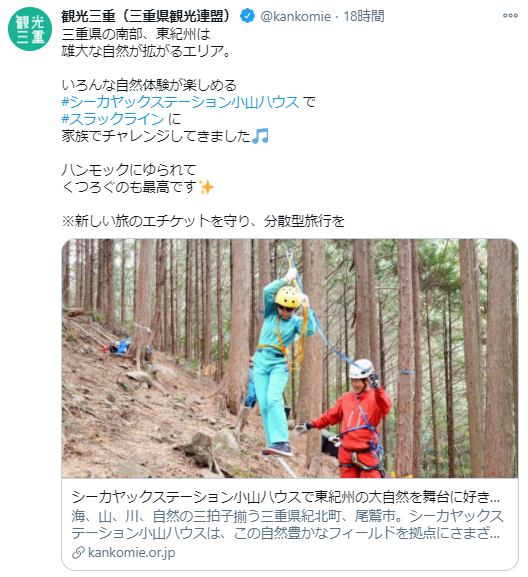Open the three-dot more options menu

510,15
